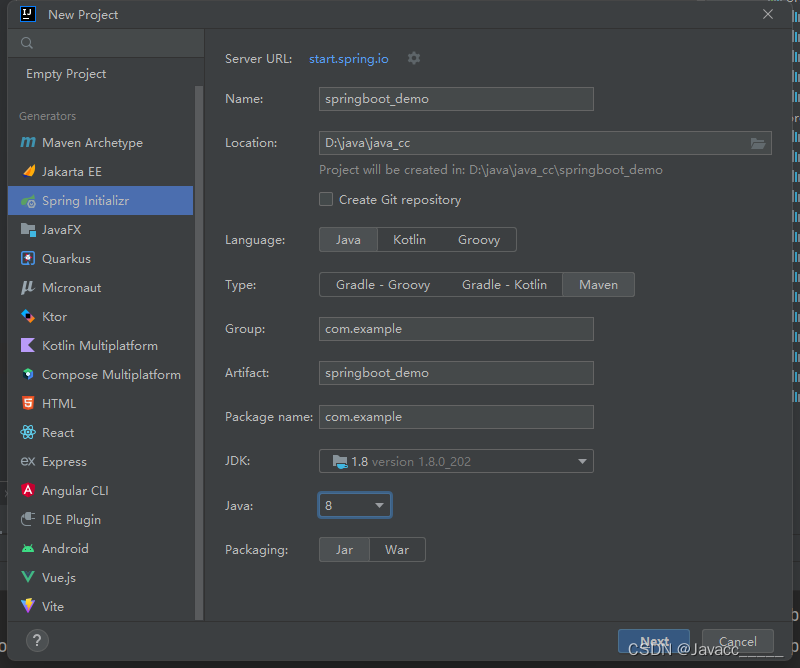Image resolution: width=800 pixels, height=668 pixels.
Task: Click the React atom icon
Action: (28, 432)
